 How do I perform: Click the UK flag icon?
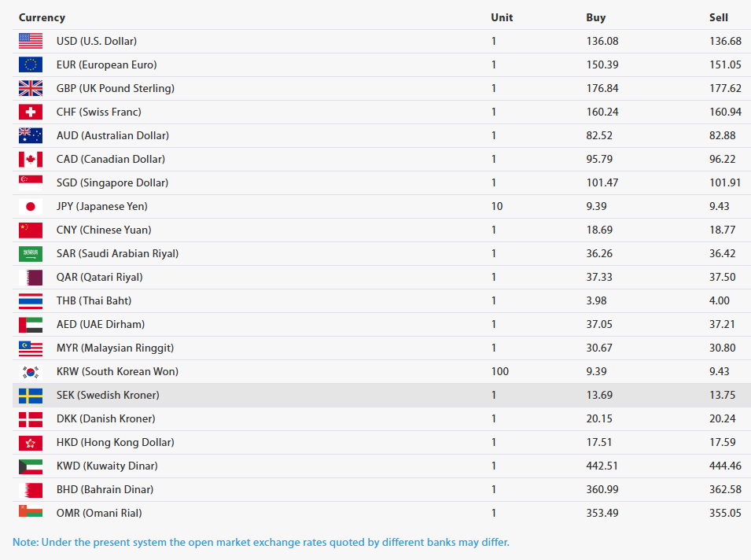pos(31,88)
